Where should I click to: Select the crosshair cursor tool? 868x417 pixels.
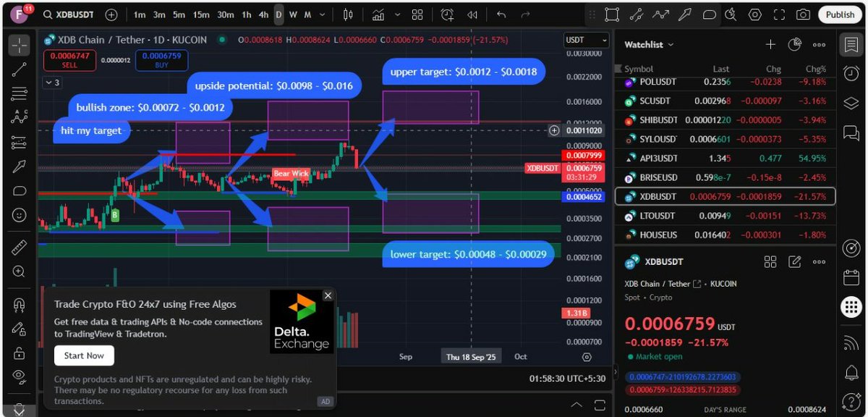(20, 44)
